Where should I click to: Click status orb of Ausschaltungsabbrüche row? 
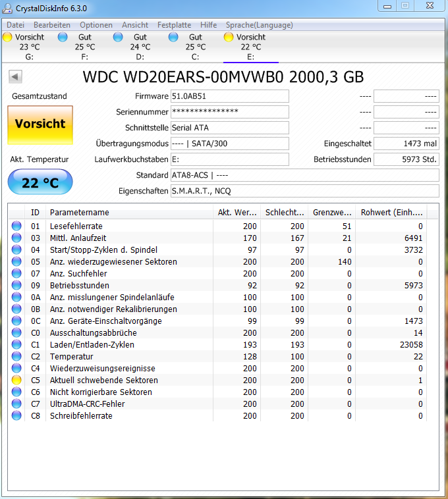click(16, 332)
